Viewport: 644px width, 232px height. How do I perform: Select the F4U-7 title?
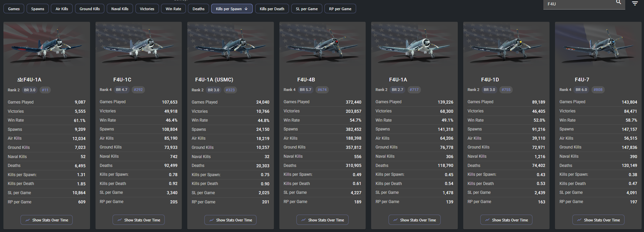point(582,80)
